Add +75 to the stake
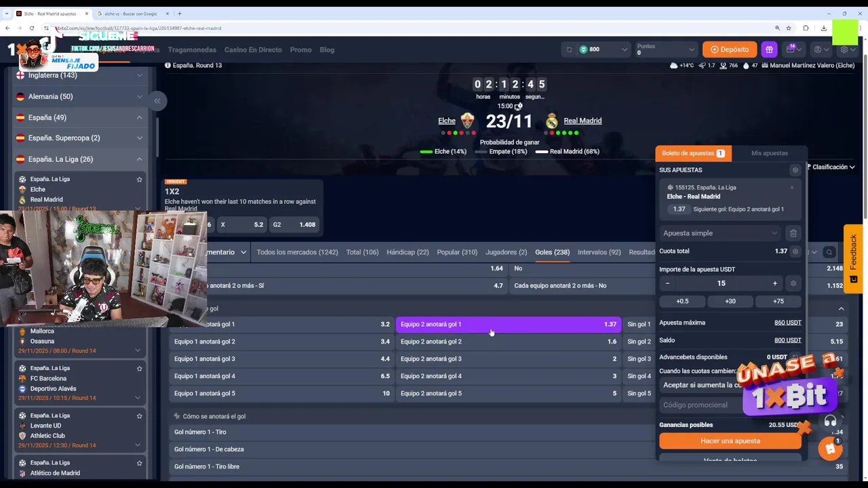Viewport: 868px width, 488px height. click(778, 301)
